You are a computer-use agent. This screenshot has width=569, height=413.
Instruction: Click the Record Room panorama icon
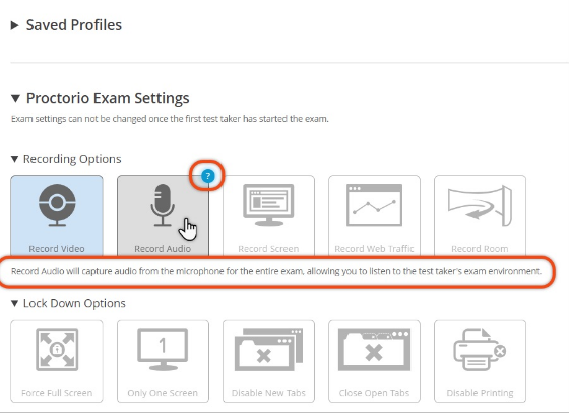point(480,205)
